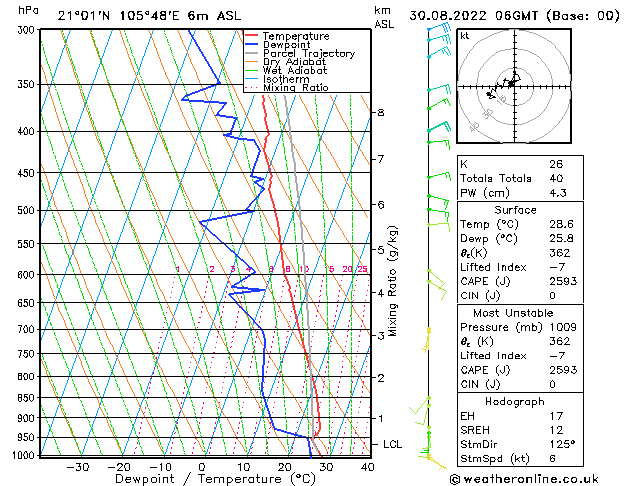
Task: Click the 5 km altitude tick label
Action: point(381,250)
